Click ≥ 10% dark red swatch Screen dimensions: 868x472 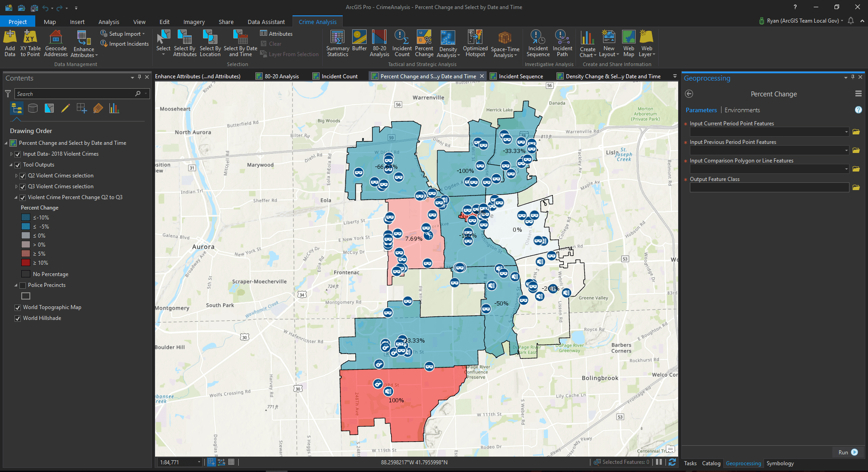point(26,263)
